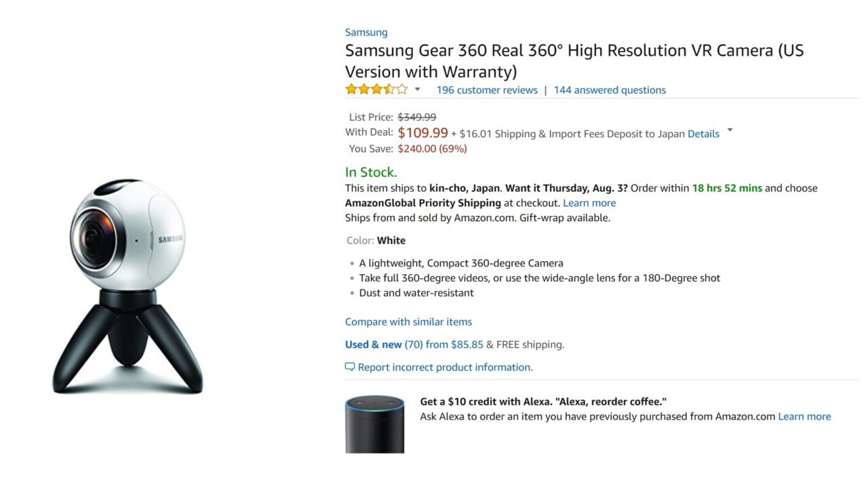Screen dimensions: 868x488
Task: Click Learn more about Alexa reorder credit
Action: [804, 417]
